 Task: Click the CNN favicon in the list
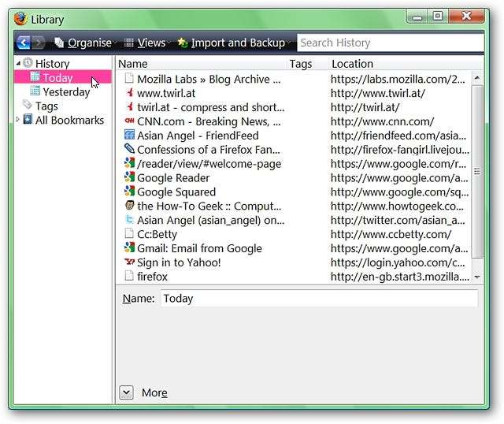point(129,121)
